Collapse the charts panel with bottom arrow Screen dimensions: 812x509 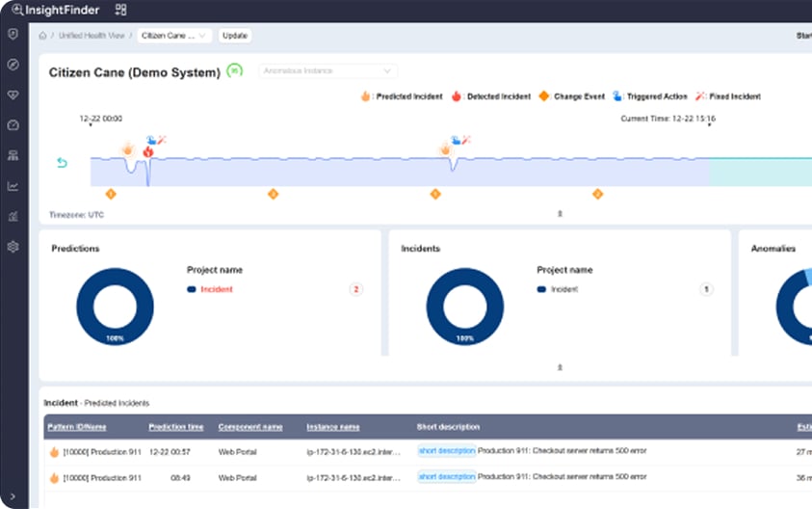tap(560, 367)
